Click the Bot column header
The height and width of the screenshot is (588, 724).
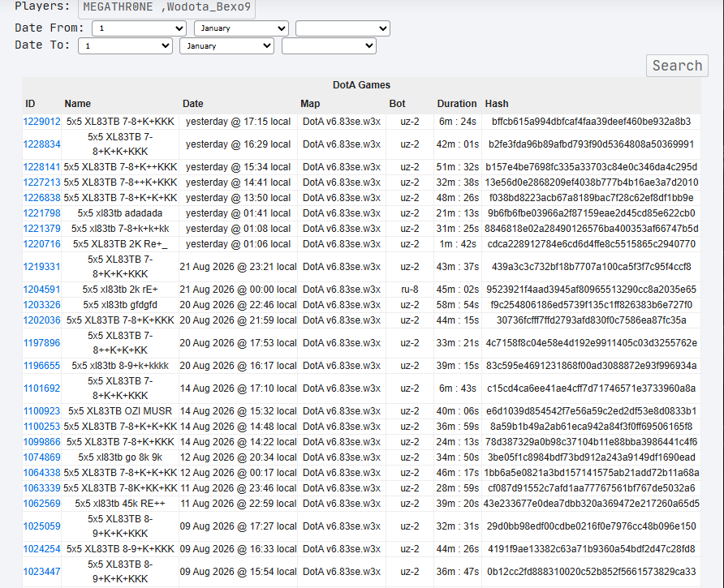[x=397, y=103]
